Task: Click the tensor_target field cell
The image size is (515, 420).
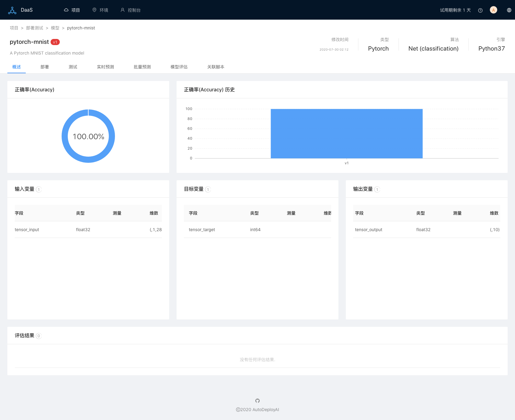Action: (202, 230)
